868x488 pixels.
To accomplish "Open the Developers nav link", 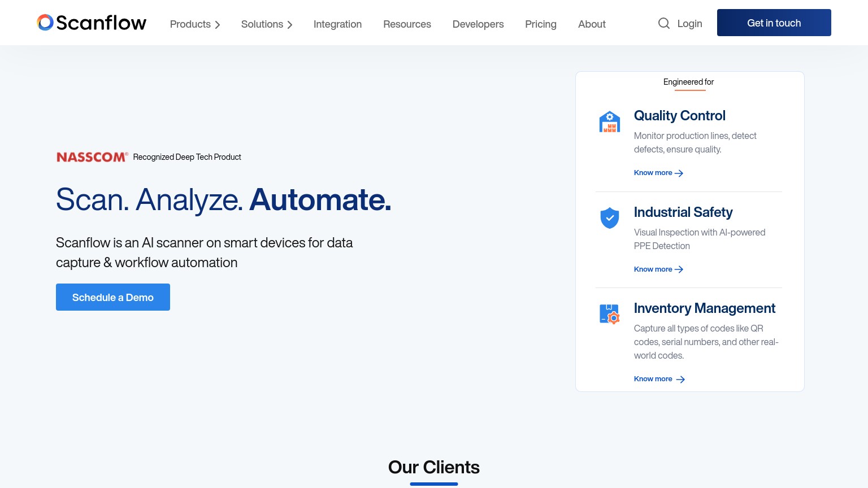I will [478, 24].
